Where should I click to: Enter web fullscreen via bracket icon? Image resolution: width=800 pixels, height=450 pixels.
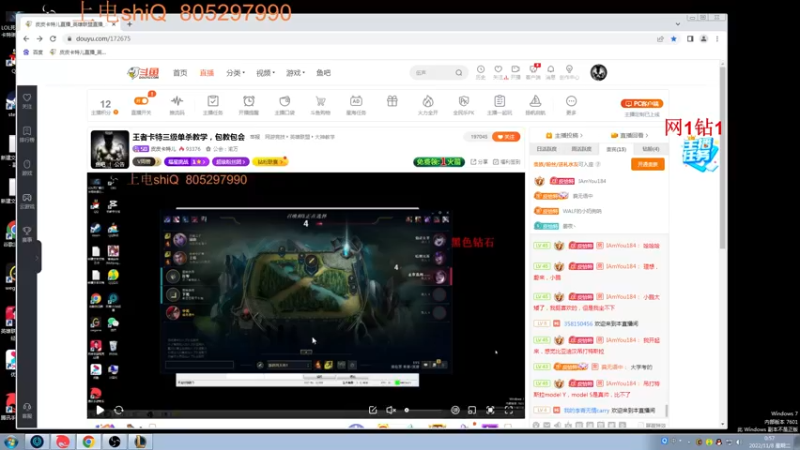tap(490, 410)
